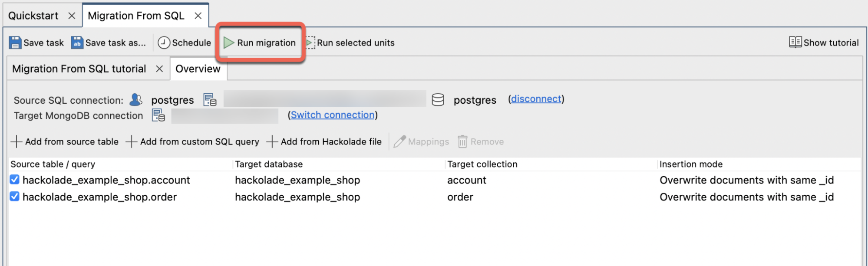Select the Overview tab
This screenshot has height=266, width=868.
198,69
